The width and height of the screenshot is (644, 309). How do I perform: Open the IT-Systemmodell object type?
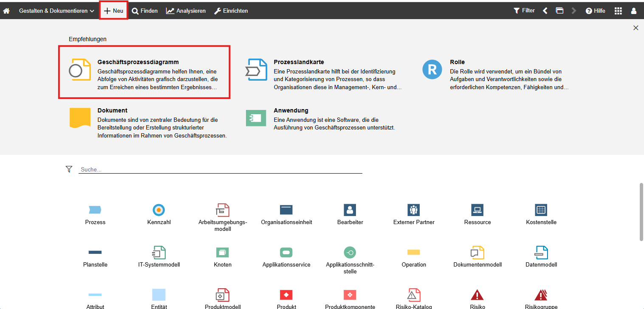pos(159,252)
